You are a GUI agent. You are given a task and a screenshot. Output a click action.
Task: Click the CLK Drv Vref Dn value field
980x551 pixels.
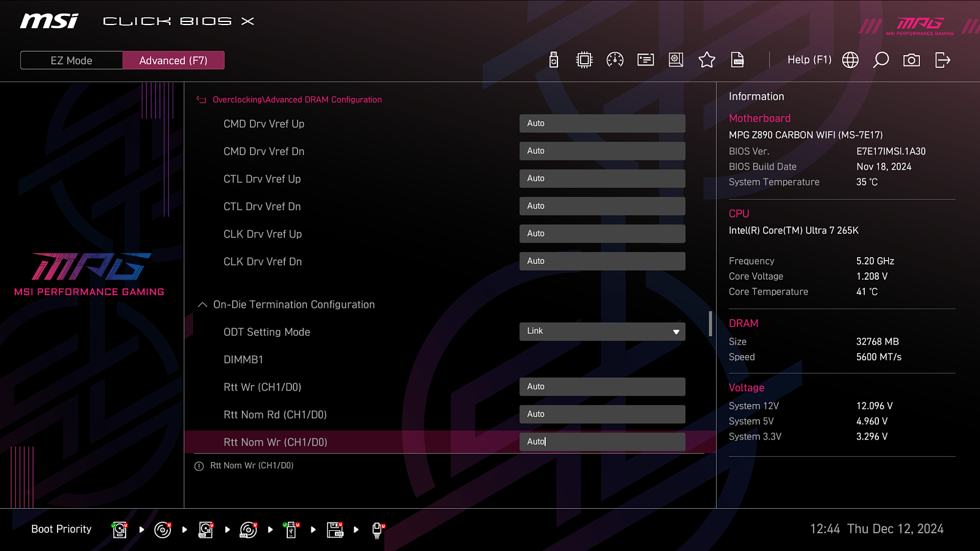pyautogui.click(x=602, y=261)
